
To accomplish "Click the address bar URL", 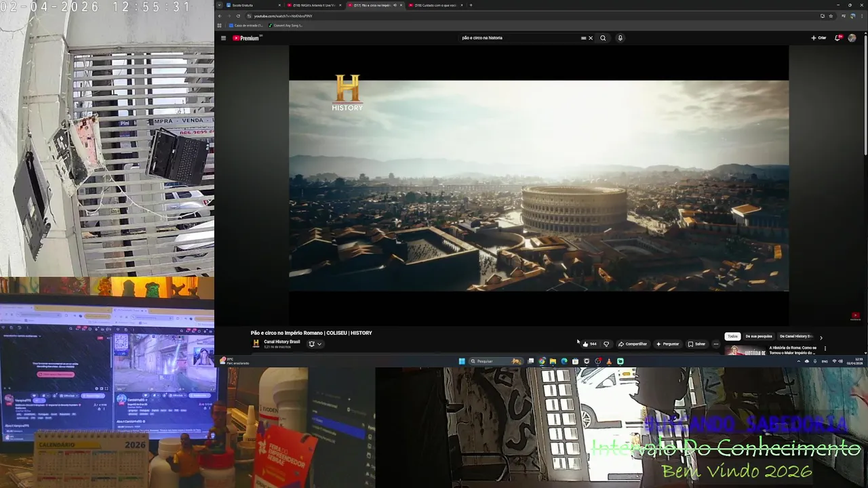I will point(283,16).
